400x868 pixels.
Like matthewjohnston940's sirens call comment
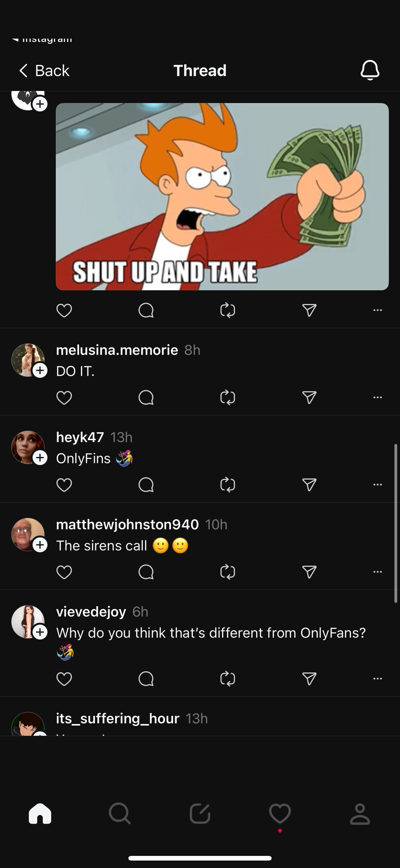pos(64,572)
